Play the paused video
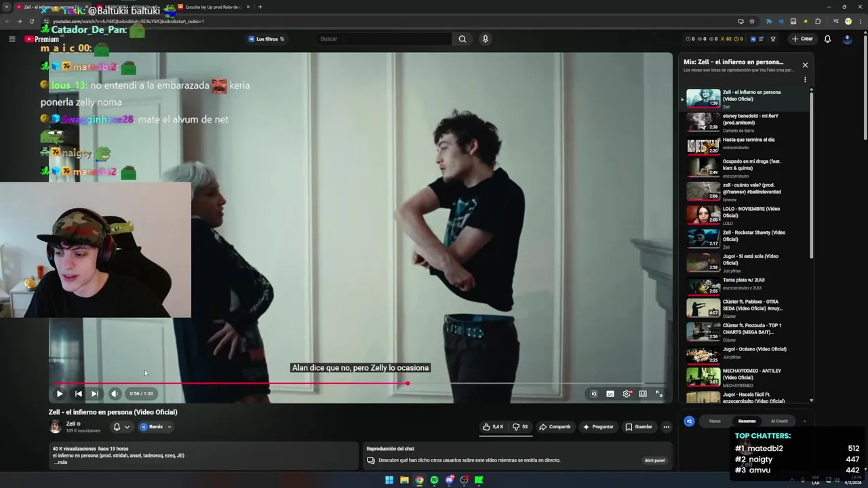Screen dimensions: 868x488 pyautogui.click(x=60, y=394)
